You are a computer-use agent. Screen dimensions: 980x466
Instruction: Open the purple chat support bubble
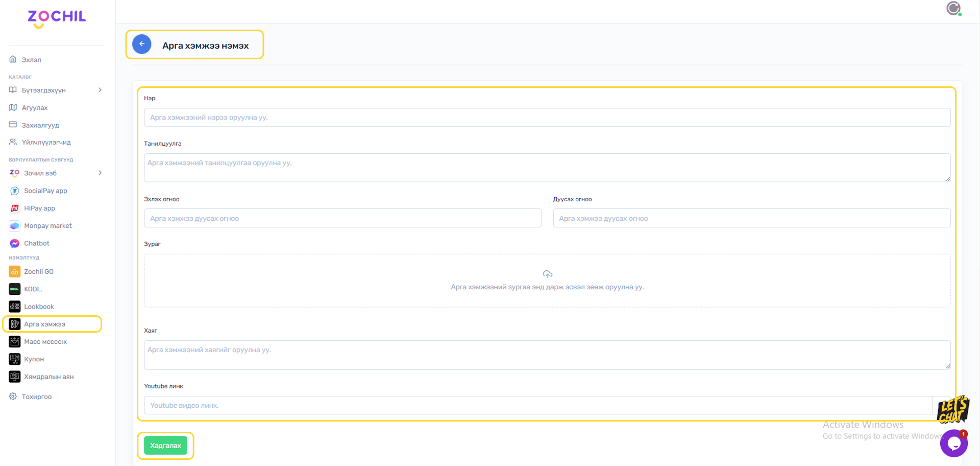pyautogui.click(x=953, y=444)
